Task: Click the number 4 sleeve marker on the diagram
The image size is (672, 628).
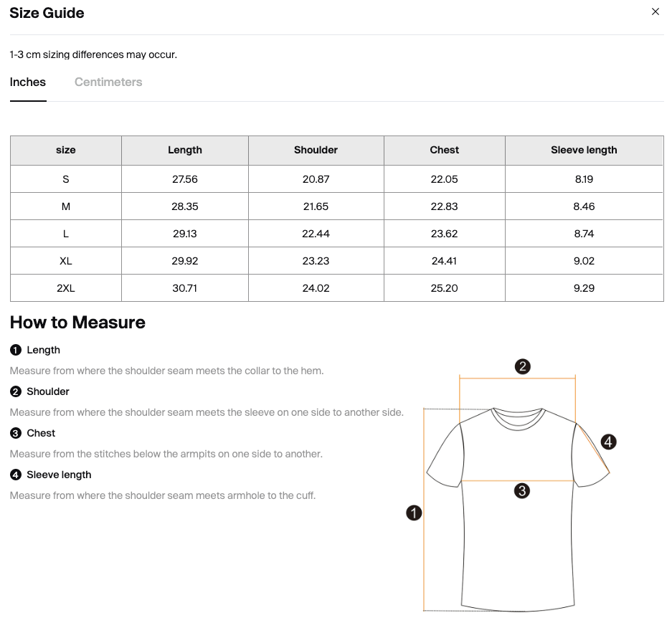Action: click(x=608, y=442)
